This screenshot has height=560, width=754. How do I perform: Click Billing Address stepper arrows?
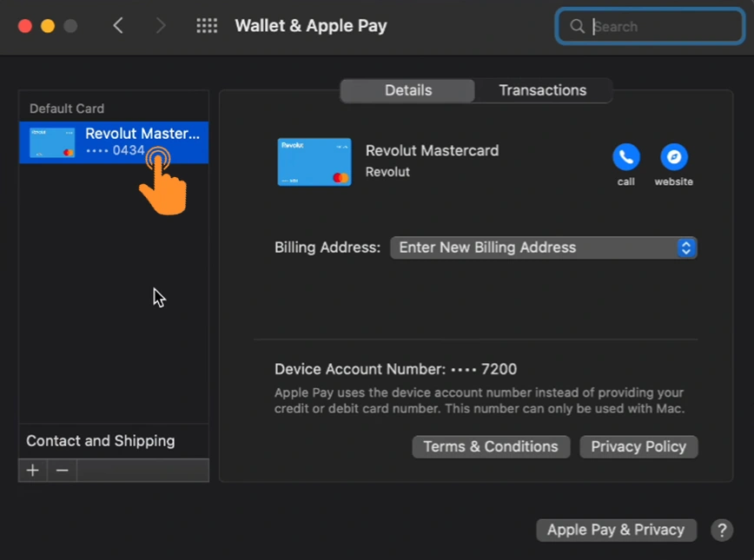coord(686,247)
